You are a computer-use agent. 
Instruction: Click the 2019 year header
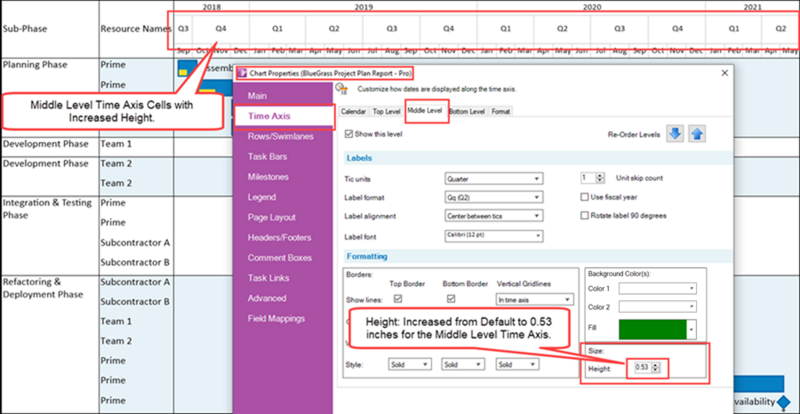[363, 7]
